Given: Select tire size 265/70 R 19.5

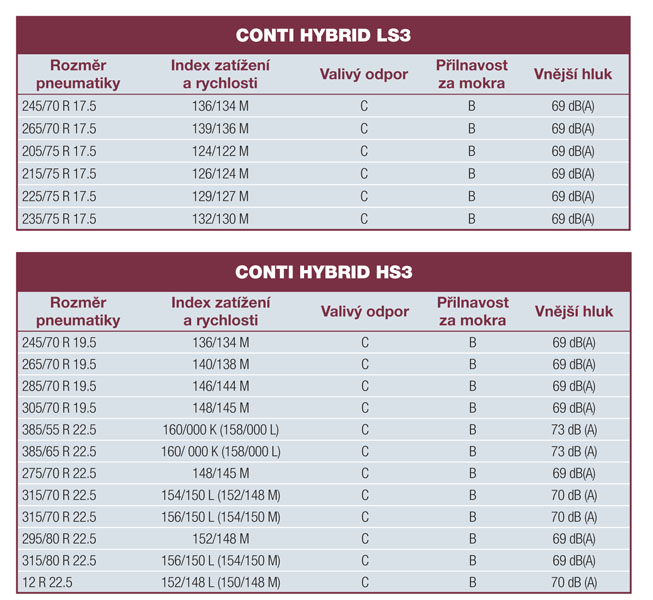Looking at the screenshot, I should pos(59,364).
